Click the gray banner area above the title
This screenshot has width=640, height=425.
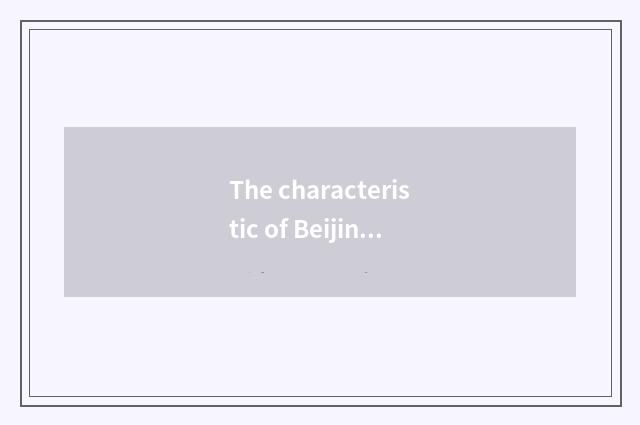coord(320,150)
